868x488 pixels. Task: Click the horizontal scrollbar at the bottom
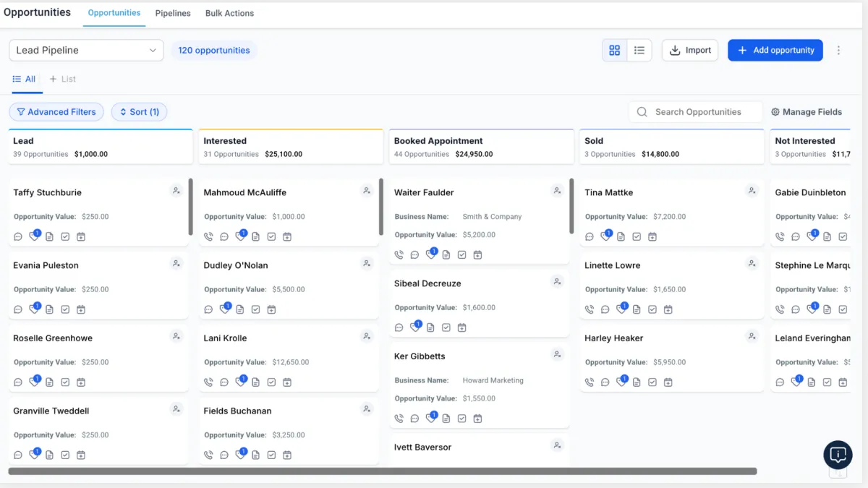click(x=382, y=471)
